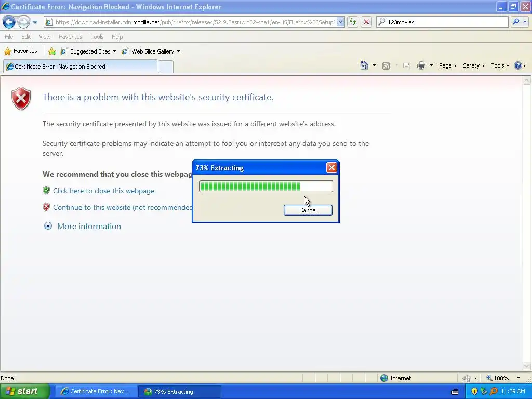Click the yellow security shield tray icon
This screenshot has height=399, width=532.
[474, 392]
